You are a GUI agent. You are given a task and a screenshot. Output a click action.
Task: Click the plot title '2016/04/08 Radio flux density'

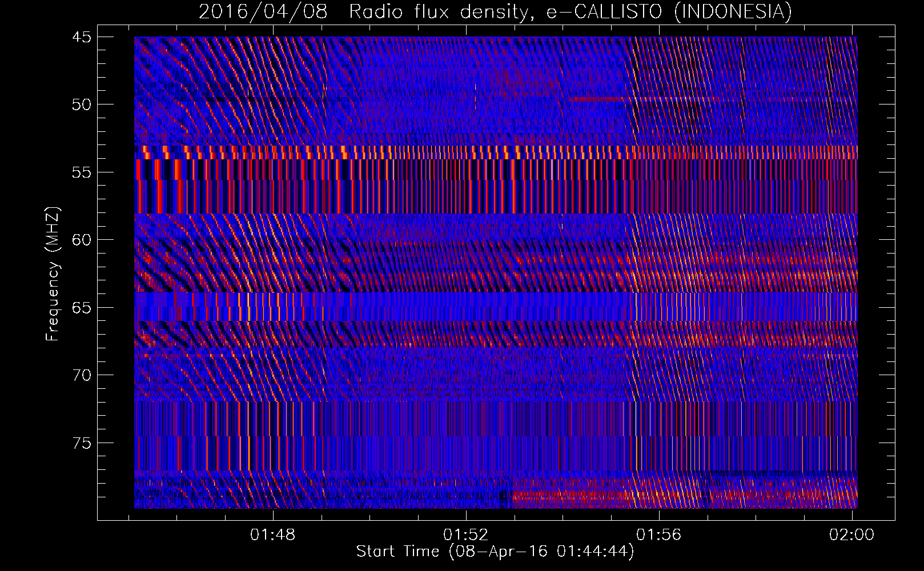click(495, 11)
